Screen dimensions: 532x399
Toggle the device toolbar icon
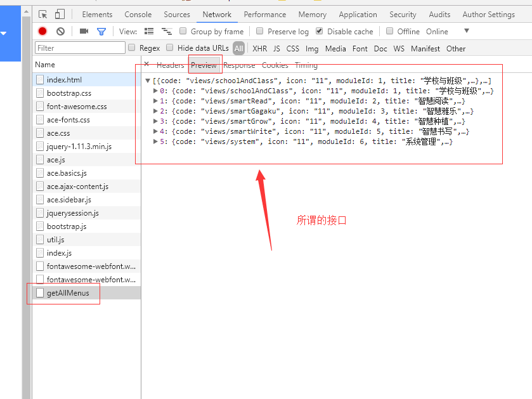(60, 14)
